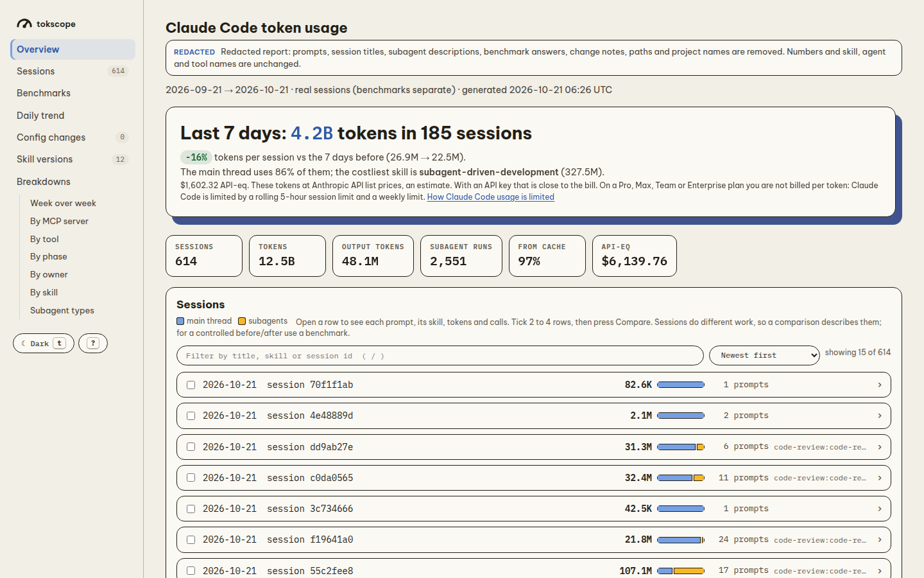Click the REDACTED label in the notice
924x578 pixels.
(194, 52)
